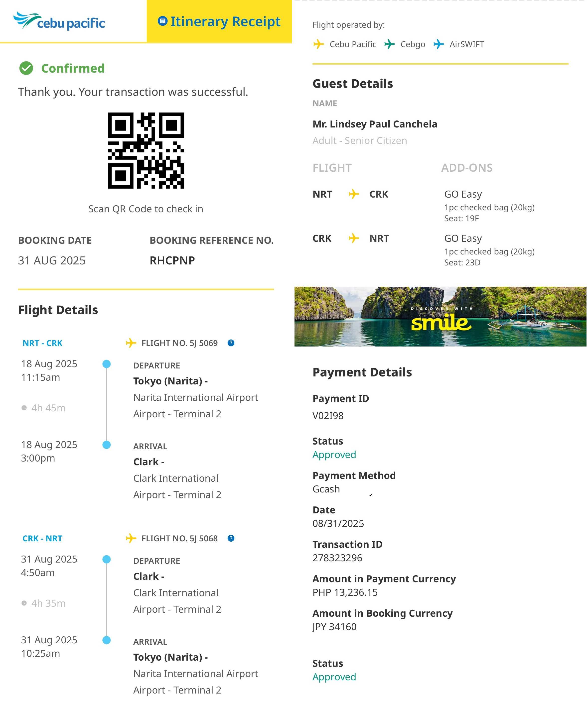Click the help icon beside Flight 5J 5068
The image size is (588, 702).
coord(231,538)
